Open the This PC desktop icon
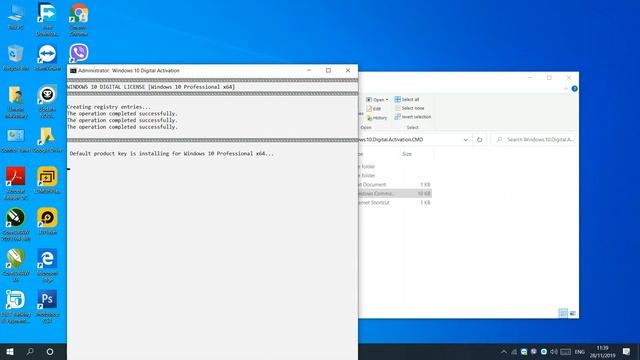Screen dimensions: 640x360 [16, 16]
